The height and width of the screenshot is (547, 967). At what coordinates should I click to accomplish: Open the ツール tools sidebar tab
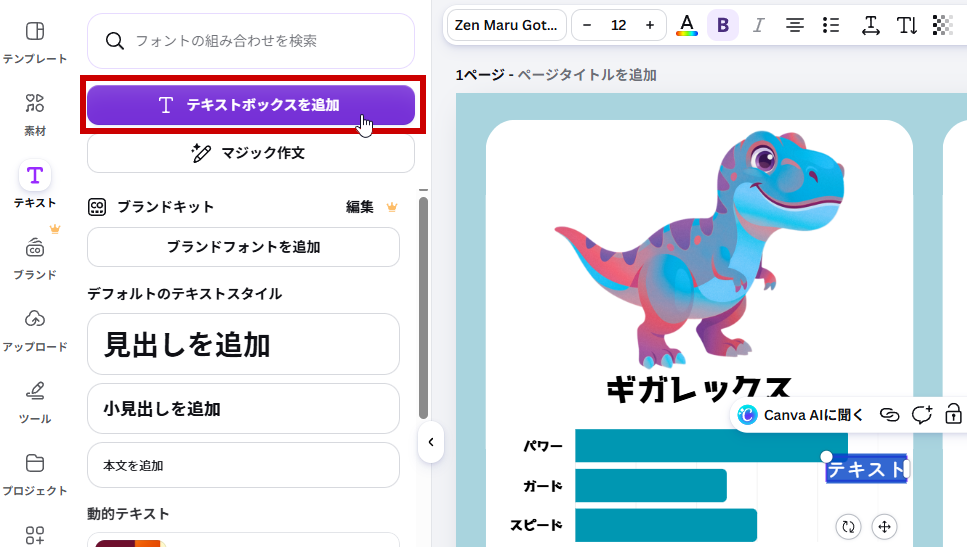click(35, 402)
